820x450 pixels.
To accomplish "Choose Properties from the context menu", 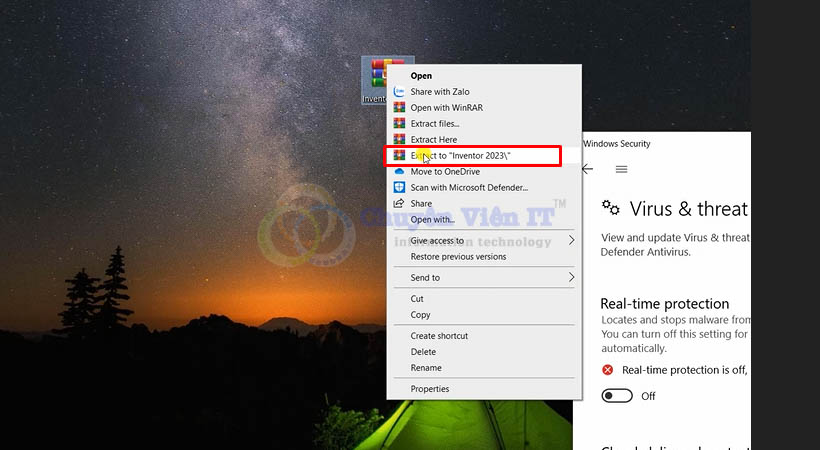I will point(430,389).
